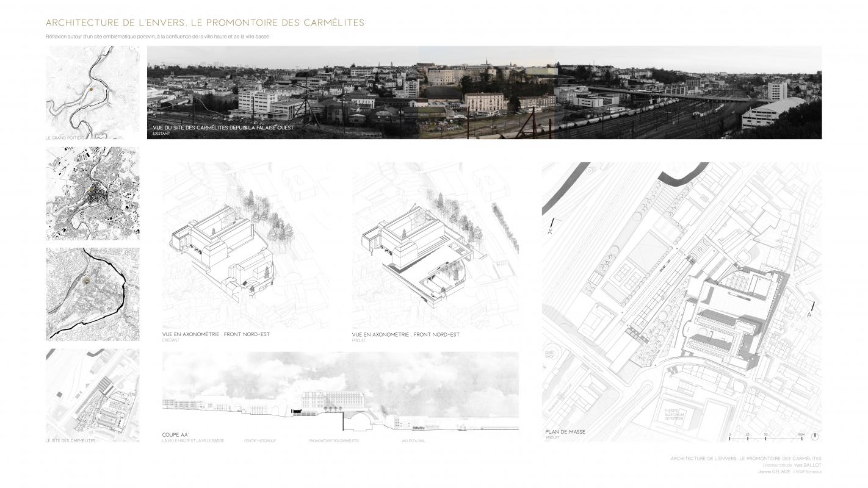The width and height of the screenshot is (868, 488).
Task: Open the Le Grand Poitiers river map thumbnail
Action: click(92, 93)
